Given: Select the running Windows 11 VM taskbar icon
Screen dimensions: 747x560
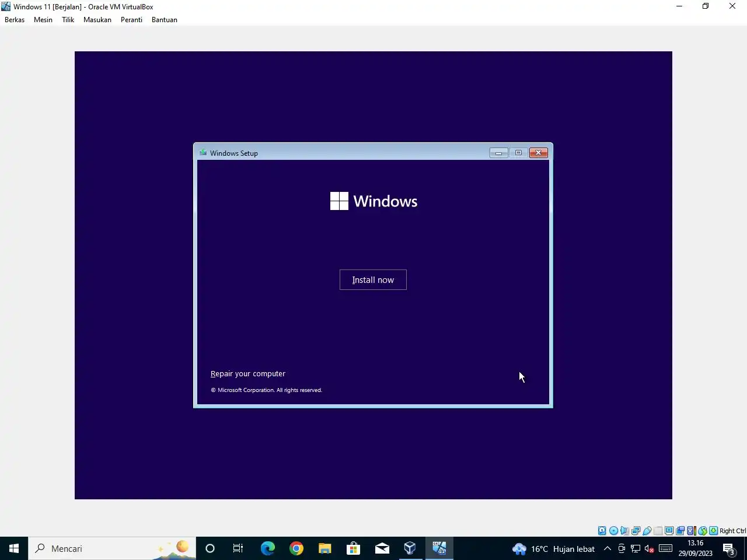Looking at the screenshot, I should [x=439, y=548].
